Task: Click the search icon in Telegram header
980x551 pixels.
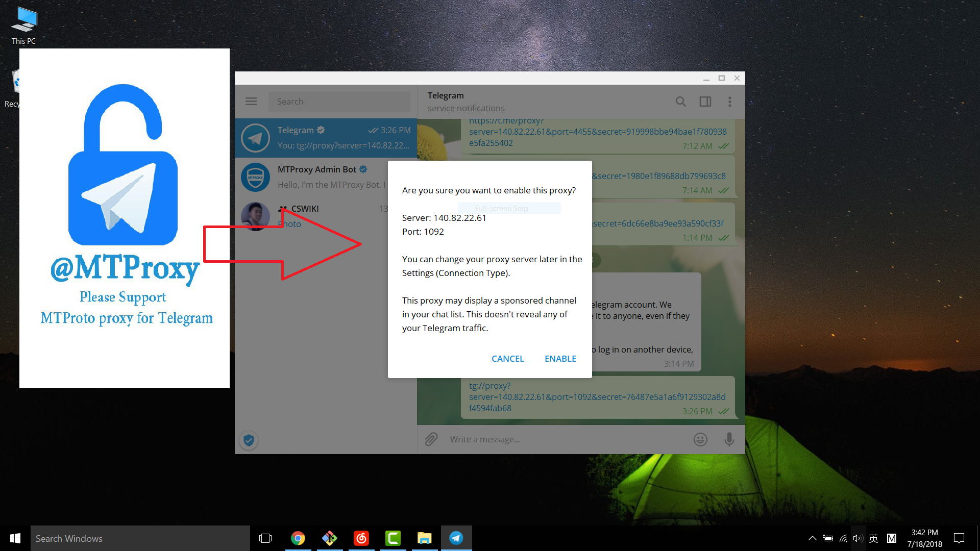Action: click(681, 101)
